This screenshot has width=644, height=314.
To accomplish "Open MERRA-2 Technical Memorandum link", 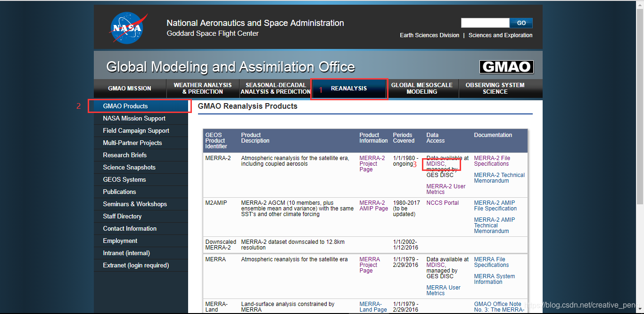I will click(499, 178).
